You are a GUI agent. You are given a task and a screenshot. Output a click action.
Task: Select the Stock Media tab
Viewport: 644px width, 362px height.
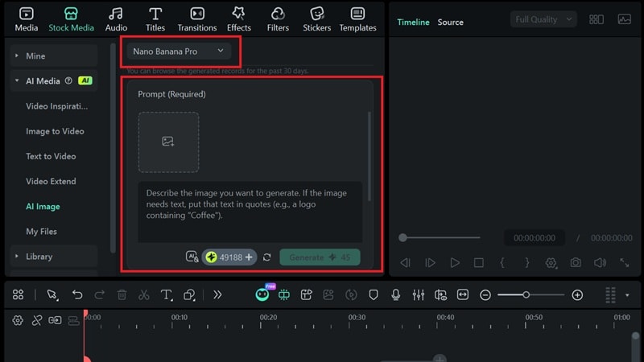[71, 19]
